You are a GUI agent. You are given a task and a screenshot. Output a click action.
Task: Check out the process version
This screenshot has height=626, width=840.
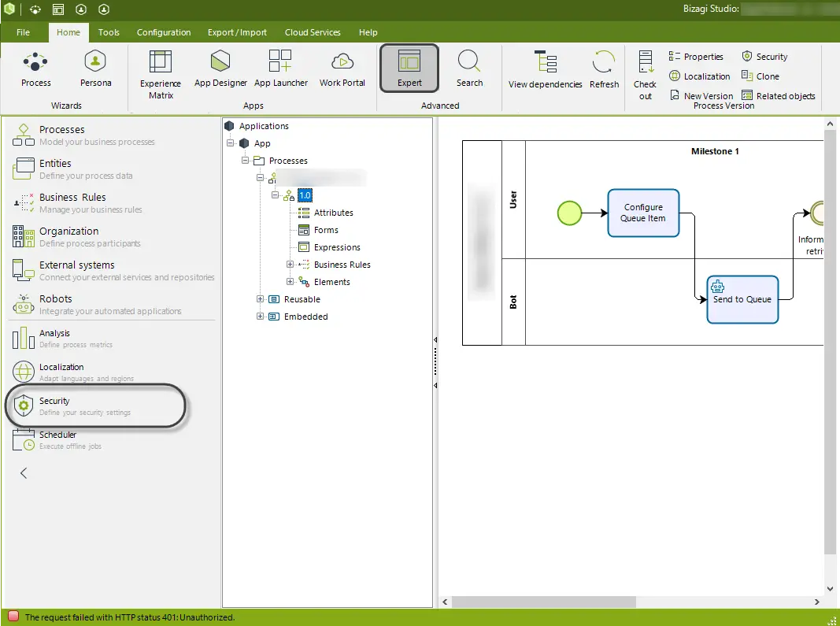[x=645, y=75]
